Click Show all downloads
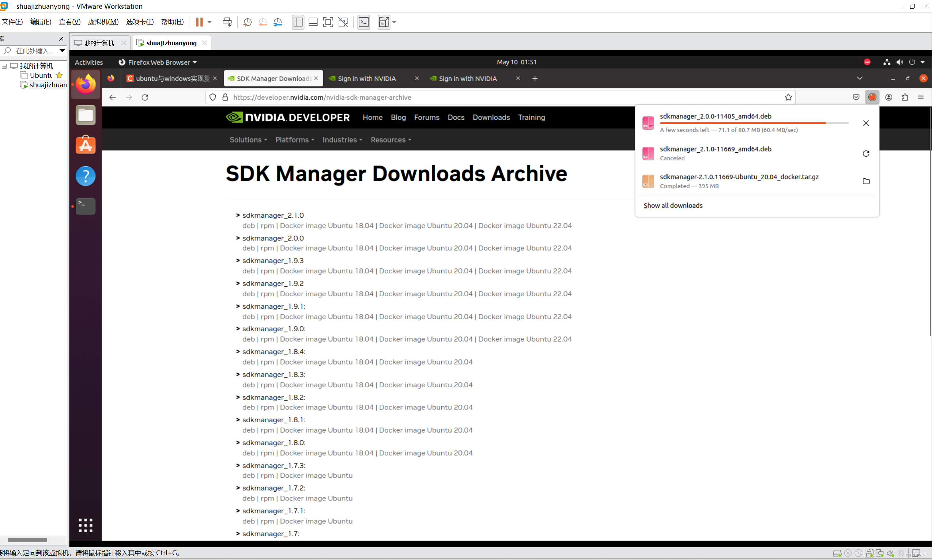This screenshot has height=560, width=932. (672, 205)
